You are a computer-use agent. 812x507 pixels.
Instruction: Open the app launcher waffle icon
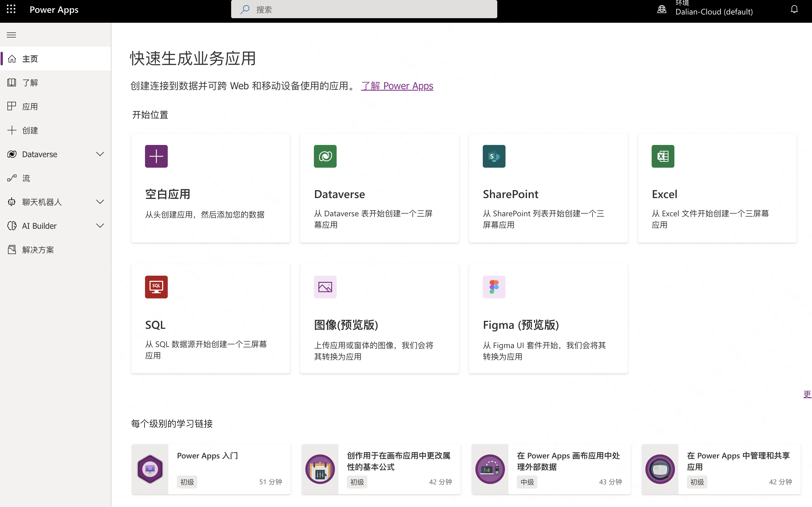click(x=11, y=9)
